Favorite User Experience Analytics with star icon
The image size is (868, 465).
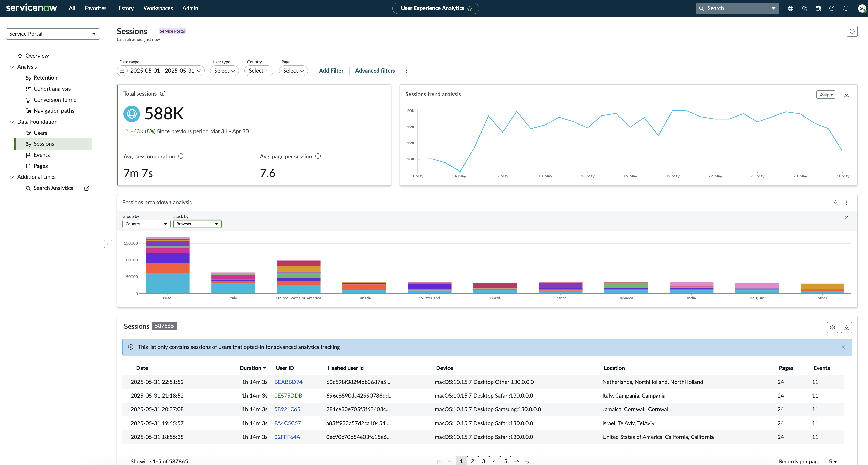click(470, 9)
